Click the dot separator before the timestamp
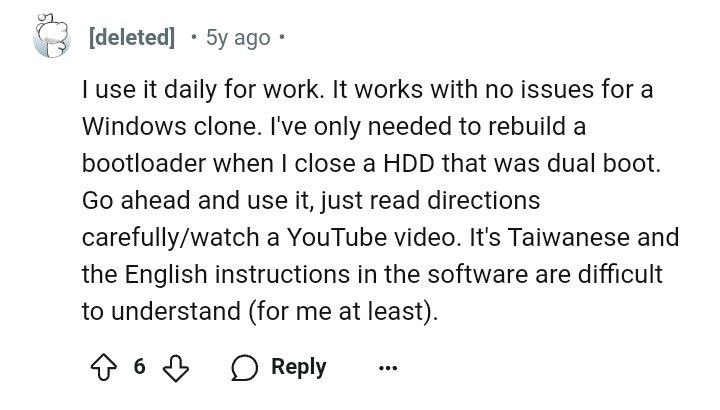Viewport: 720px width, 410px height. (x=194, y=36)
